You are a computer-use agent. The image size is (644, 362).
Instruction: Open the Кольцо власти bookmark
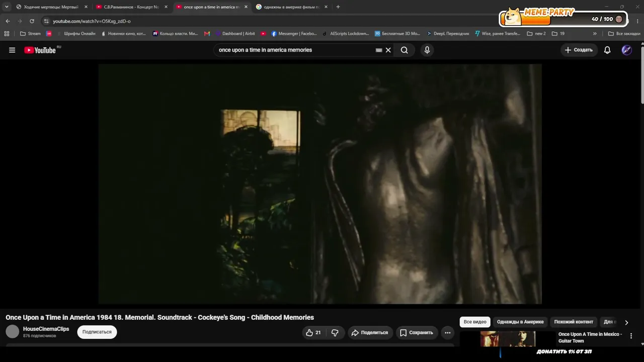[176, 34]
